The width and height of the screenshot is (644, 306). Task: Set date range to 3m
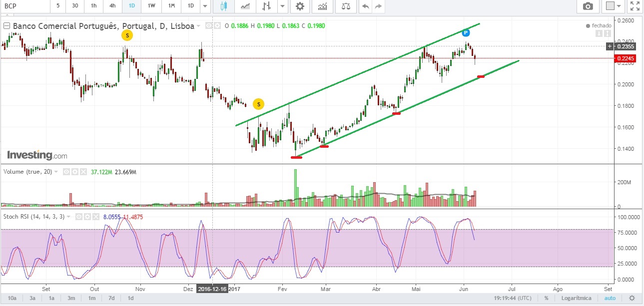pyautogui.click(x=71, y=298)
